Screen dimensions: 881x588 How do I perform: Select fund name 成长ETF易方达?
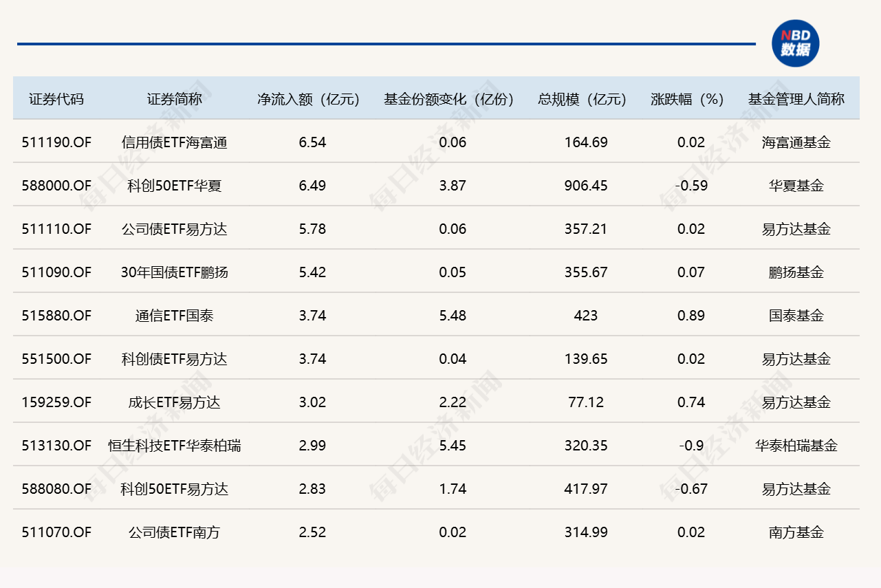click(175, 402)
